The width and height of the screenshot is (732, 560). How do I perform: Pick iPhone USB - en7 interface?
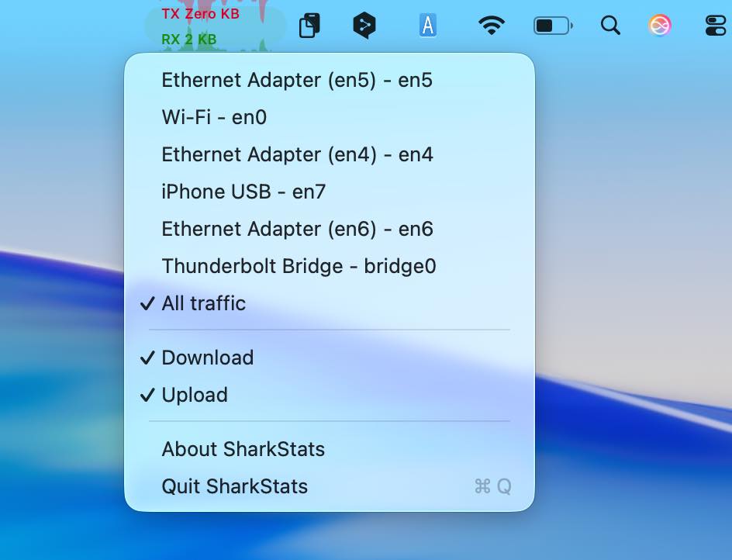[329, 192]
